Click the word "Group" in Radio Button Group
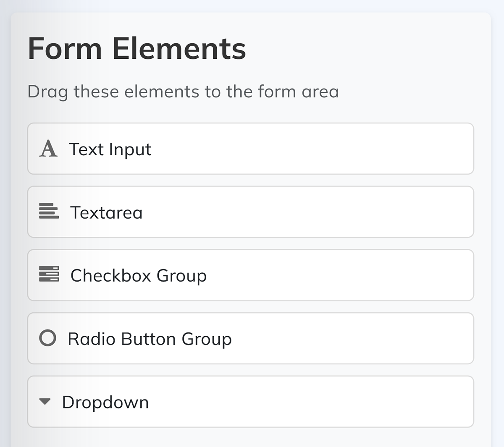 207,339
